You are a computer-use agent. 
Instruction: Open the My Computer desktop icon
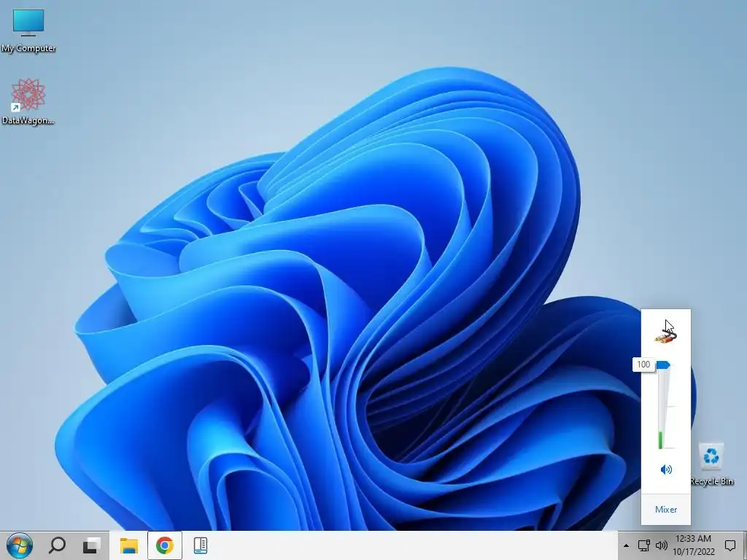(x=28, y=31)
